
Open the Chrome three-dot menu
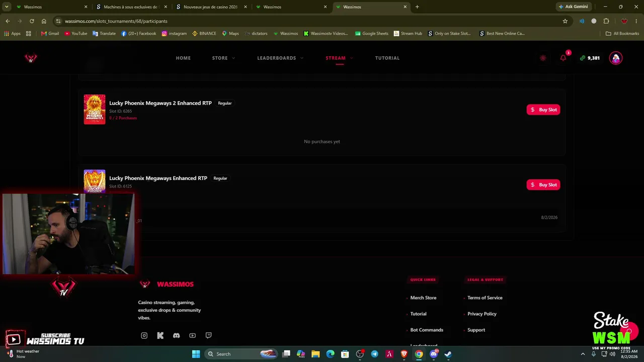[636, 21]
